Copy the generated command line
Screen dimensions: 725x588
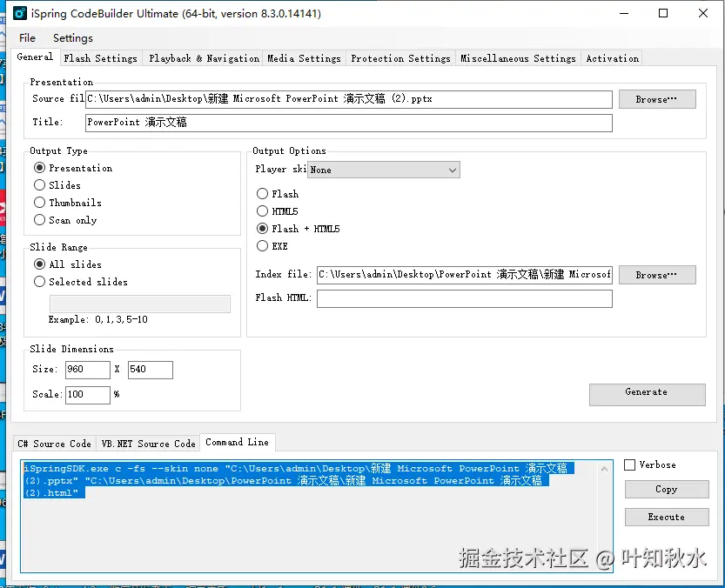click(x=667, y=489)
